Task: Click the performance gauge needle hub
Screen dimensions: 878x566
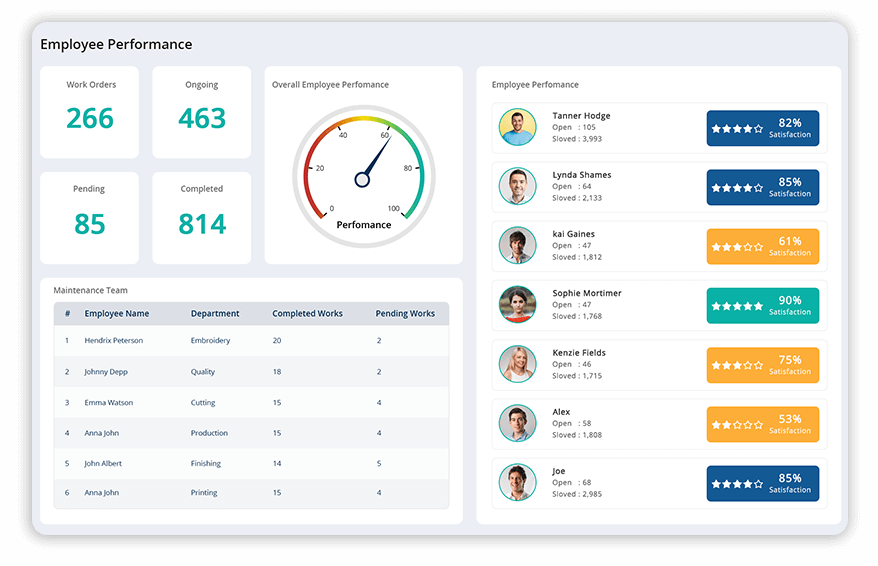Action: 363,180
